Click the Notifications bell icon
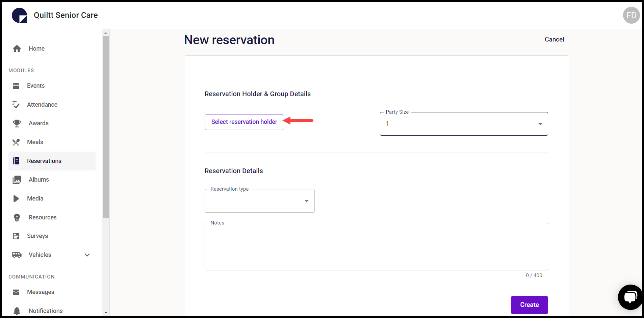644x318 pixels. pyautogui.click(x=17, y=311)
